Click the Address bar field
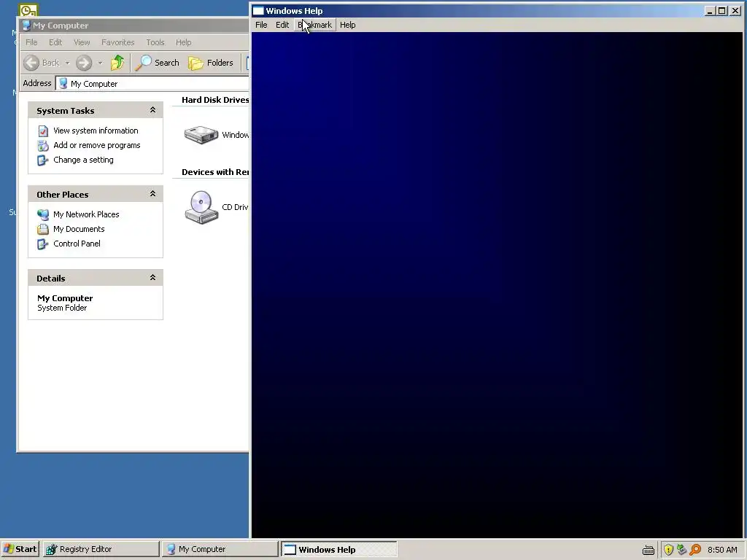 click(x=152, y=83)
